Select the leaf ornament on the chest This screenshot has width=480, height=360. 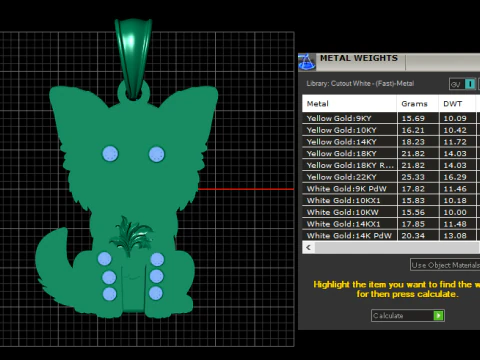click(x=132, y=236)
